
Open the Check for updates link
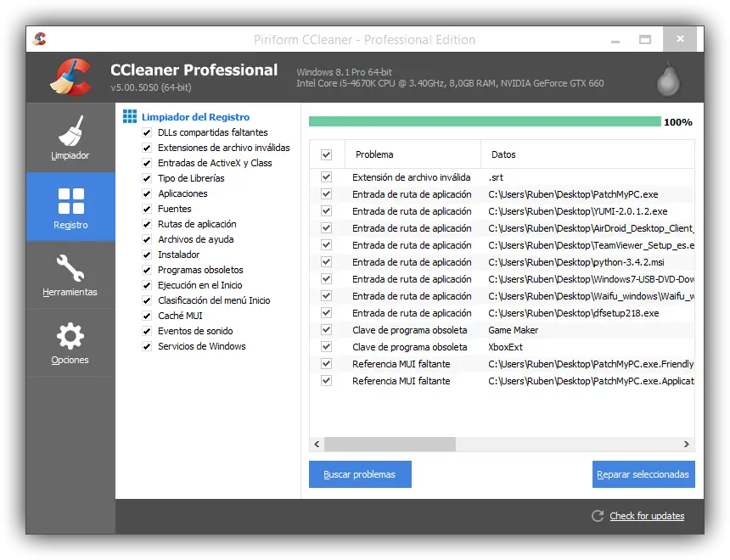tap(647, 516)
